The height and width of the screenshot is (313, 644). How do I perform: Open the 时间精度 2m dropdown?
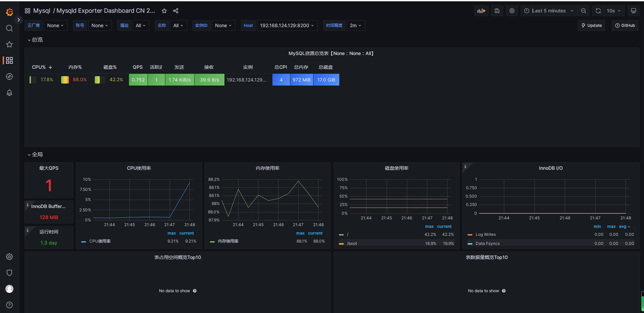(x=355, y=25)
